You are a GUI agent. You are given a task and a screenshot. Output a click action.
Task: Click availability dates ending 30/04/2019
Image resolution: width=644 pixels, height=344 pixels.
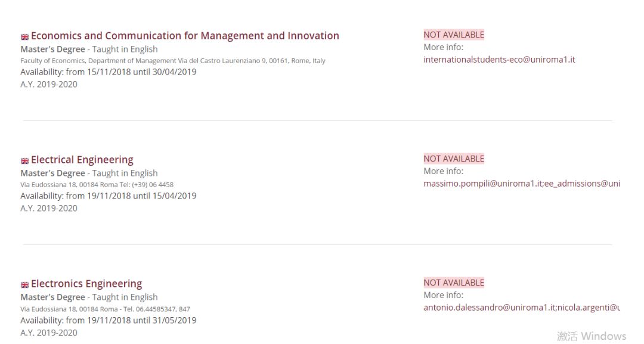pos(108,72)
